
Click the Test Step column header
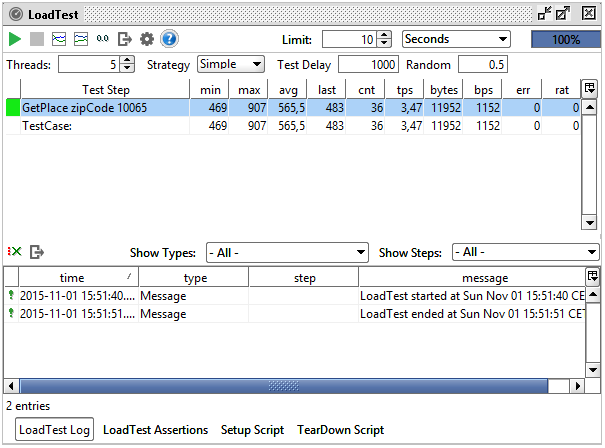pos(105,90)
